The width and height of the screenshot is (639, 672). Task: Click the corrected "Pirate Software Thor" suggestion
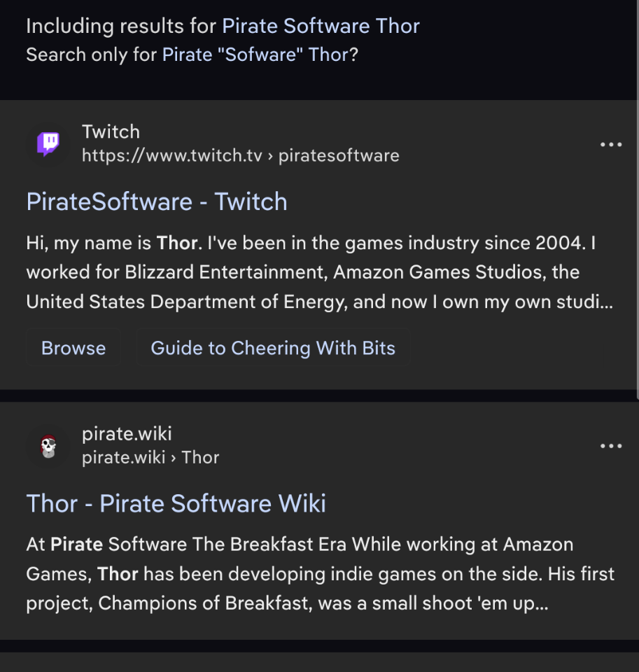(x=321, y=27)
